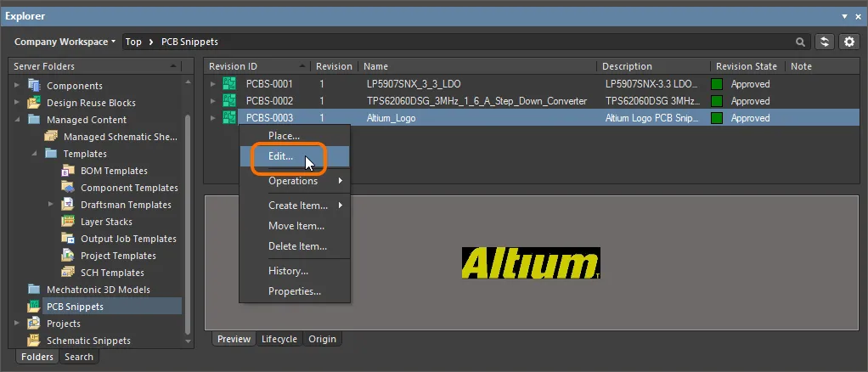Open History... from the context menu
The width and height of the screenshot is (868, 372).
coord(295,271)
